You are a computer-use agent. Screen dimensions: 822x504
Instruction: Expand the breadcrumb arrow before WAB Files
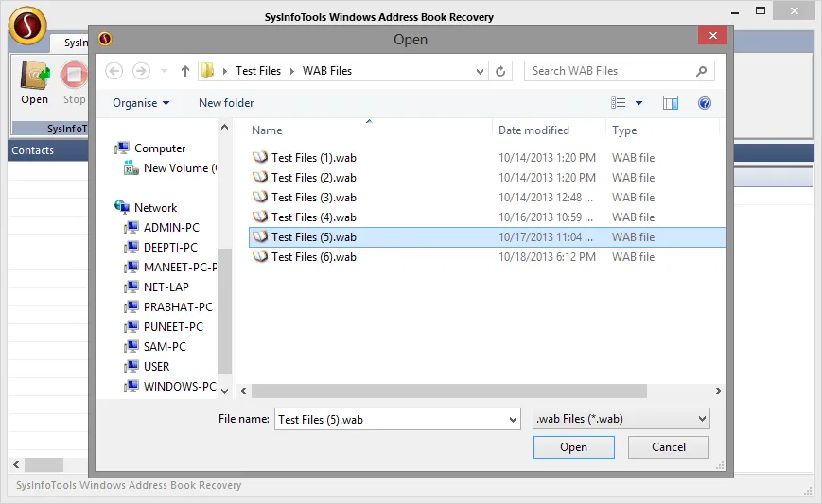click(292, 71)
